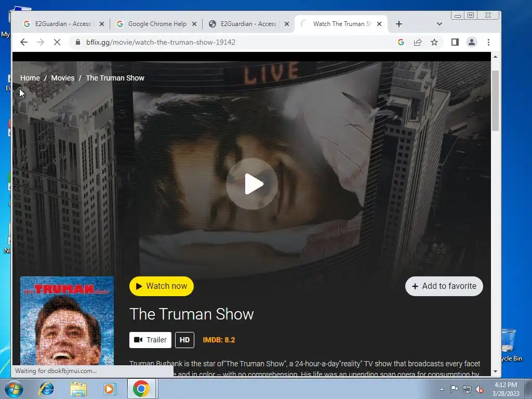
Task: Click The Truman Show breadcrumb
Action: click(115, 78)
